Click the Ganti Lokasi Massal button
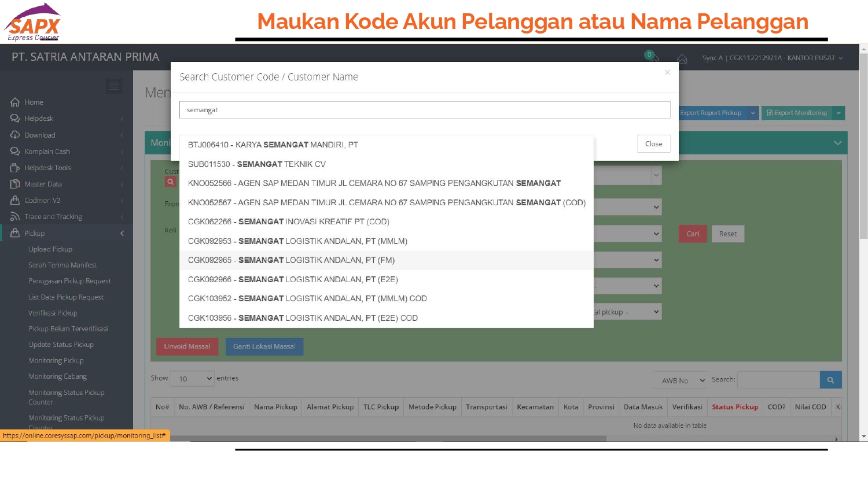 tap(264, 346)
